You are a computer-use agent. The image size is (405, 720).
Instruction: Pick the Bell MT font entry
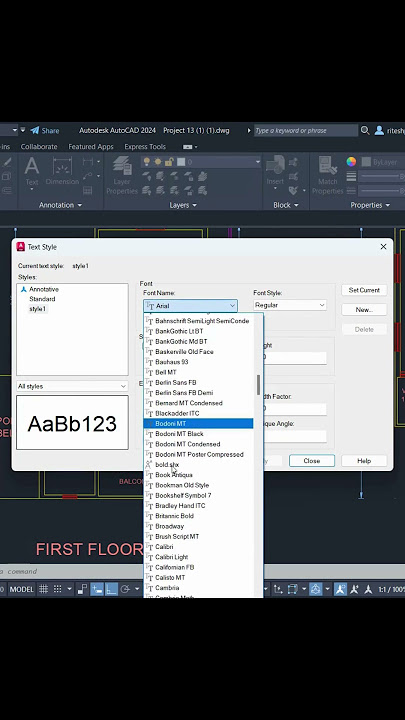pos(198,372)
